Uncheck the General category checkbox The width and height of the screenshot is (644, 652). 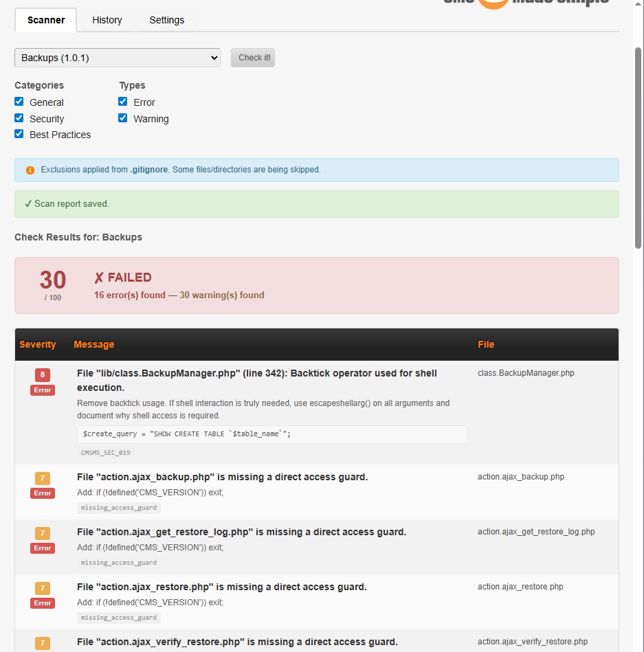19,102
